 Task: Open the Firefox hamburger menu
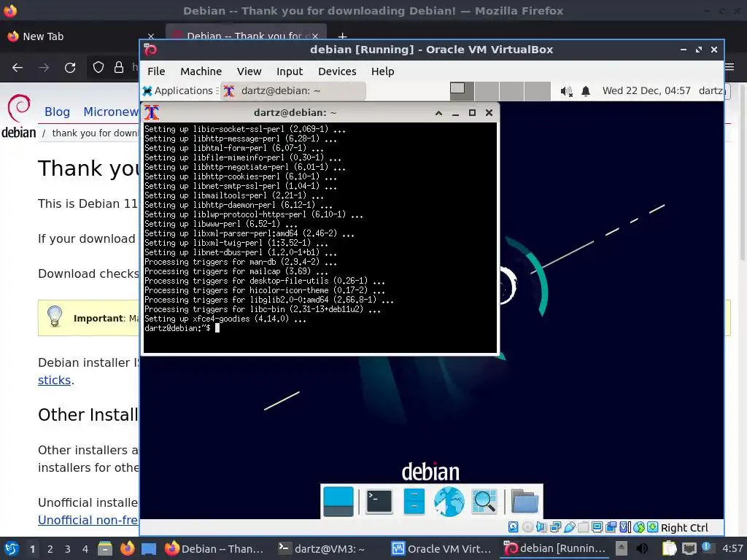[x=729, y=66]
